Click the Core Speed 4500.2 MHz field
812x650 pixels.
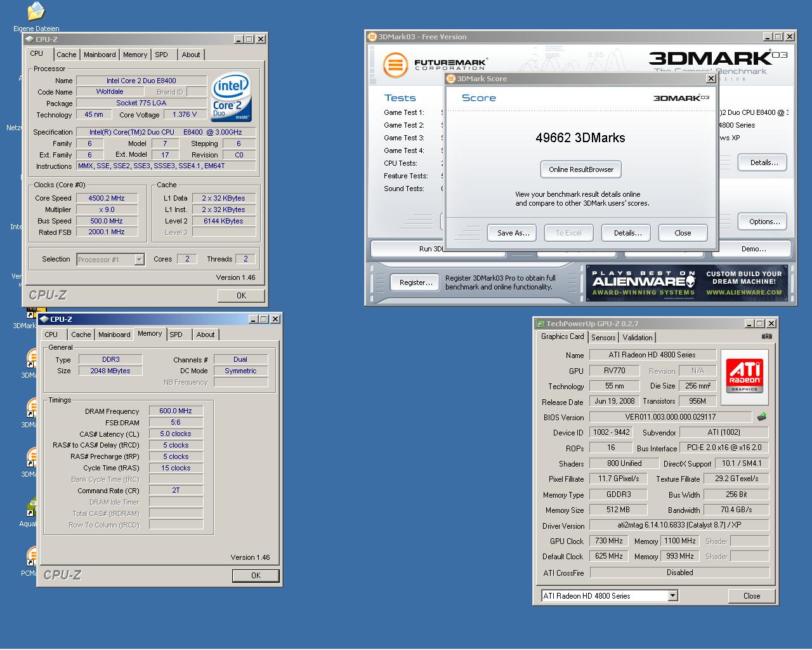tap(107, 198)
